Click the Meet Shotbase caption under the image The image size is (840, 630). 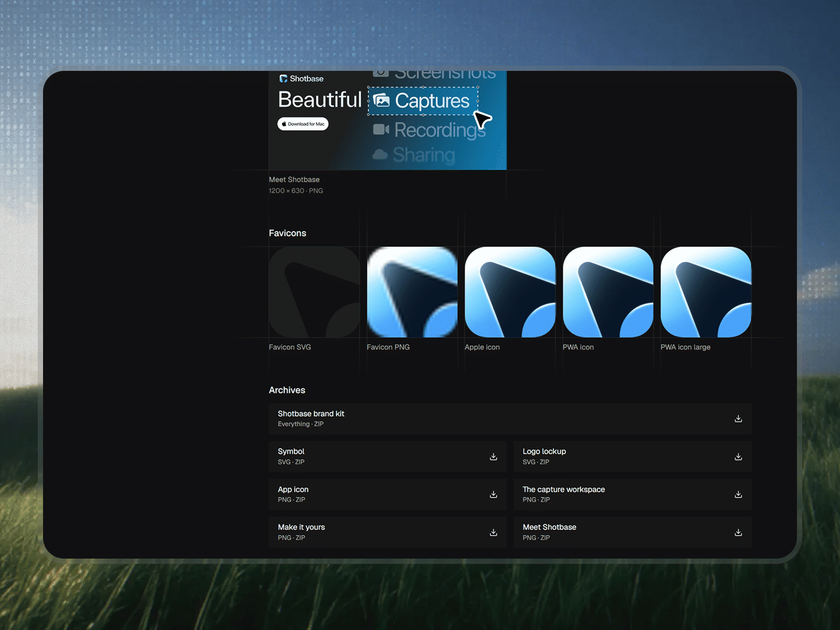point(294,180)
